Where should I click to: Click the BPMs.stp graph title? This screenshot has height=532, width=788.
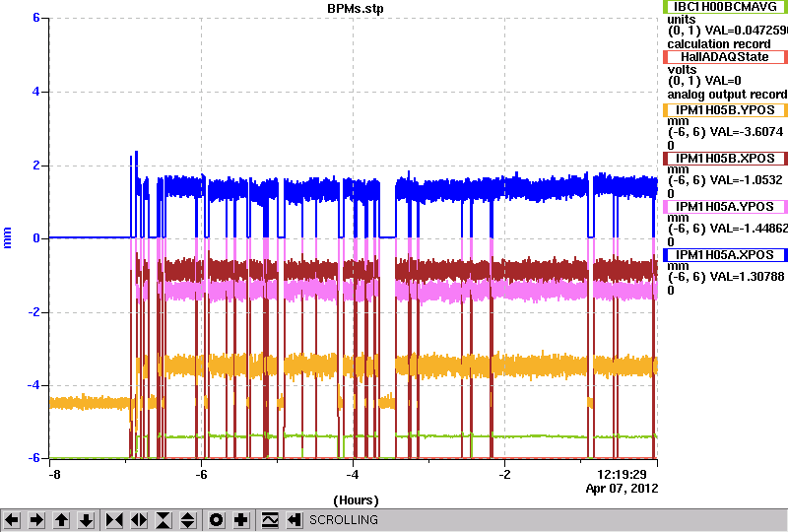click(x=356, y=9)
